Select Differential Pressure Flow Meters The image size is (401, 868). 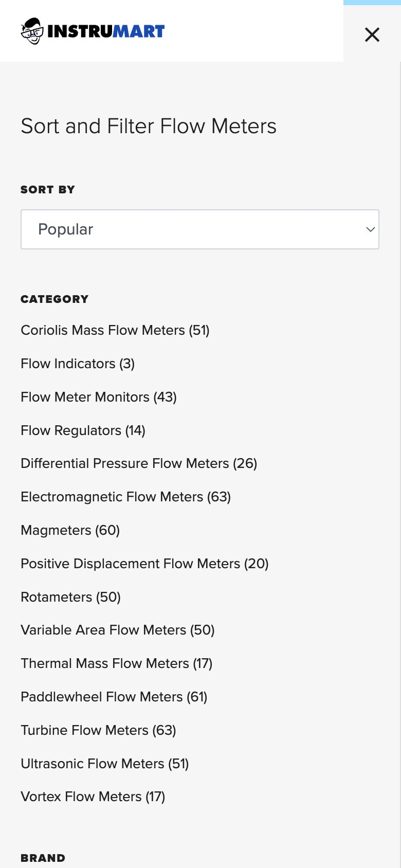pyautogui.click(x=139, y=463)
